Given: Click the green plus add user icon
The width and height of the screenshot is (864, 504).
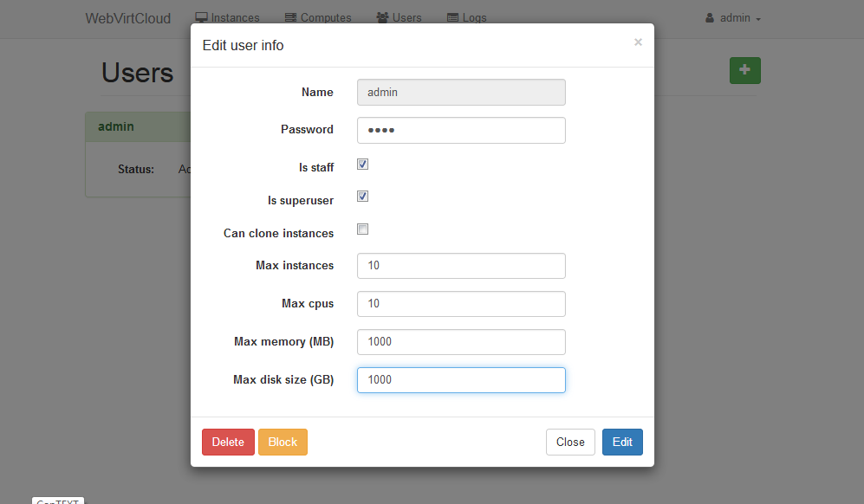Looking at the screenshot, I should [x=744, y=70].
